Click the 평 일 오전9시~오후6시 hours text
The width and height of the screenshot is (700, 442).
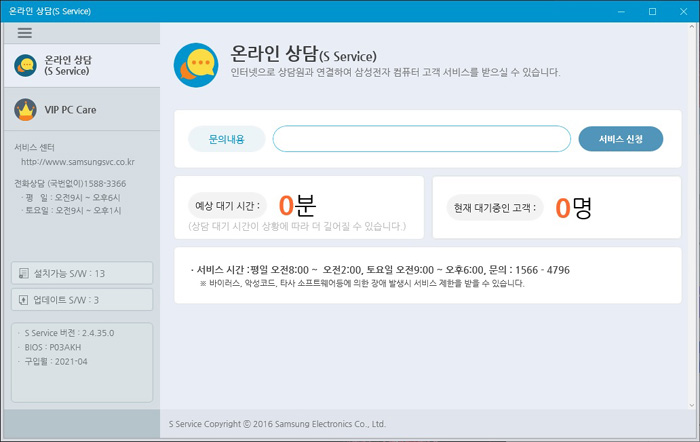(72, 197)
